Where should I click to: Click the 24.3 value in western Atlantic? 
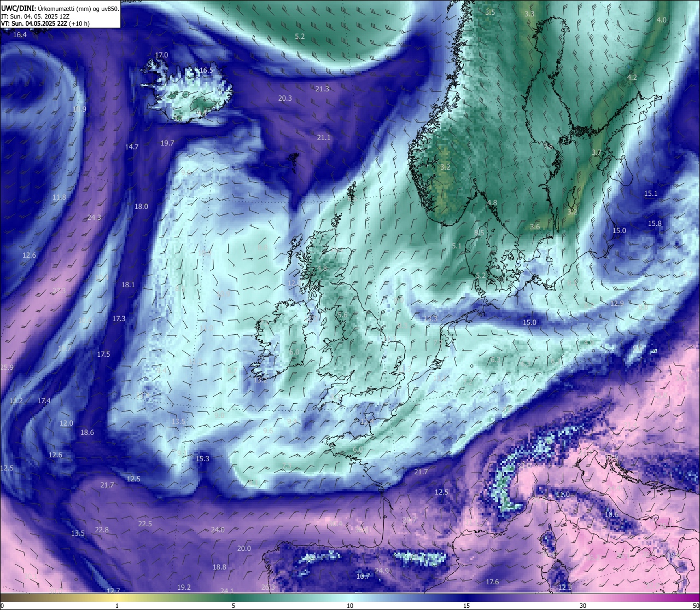(94, 218)
